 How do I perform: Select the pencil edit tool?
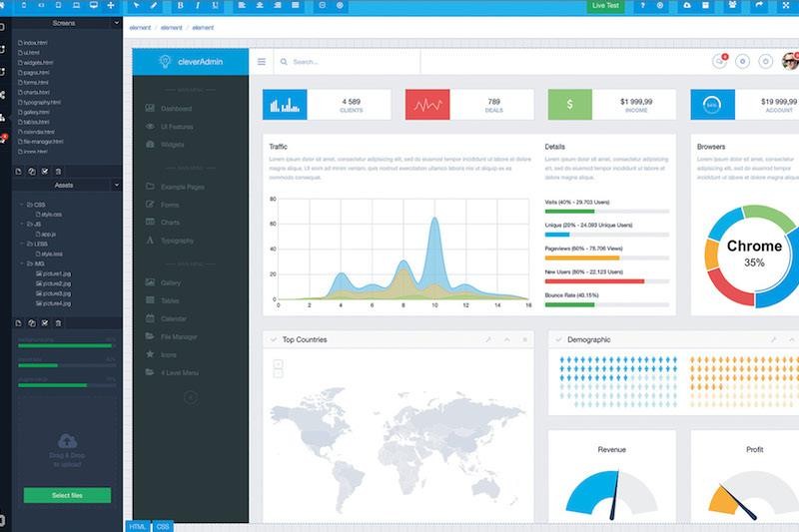154,5
